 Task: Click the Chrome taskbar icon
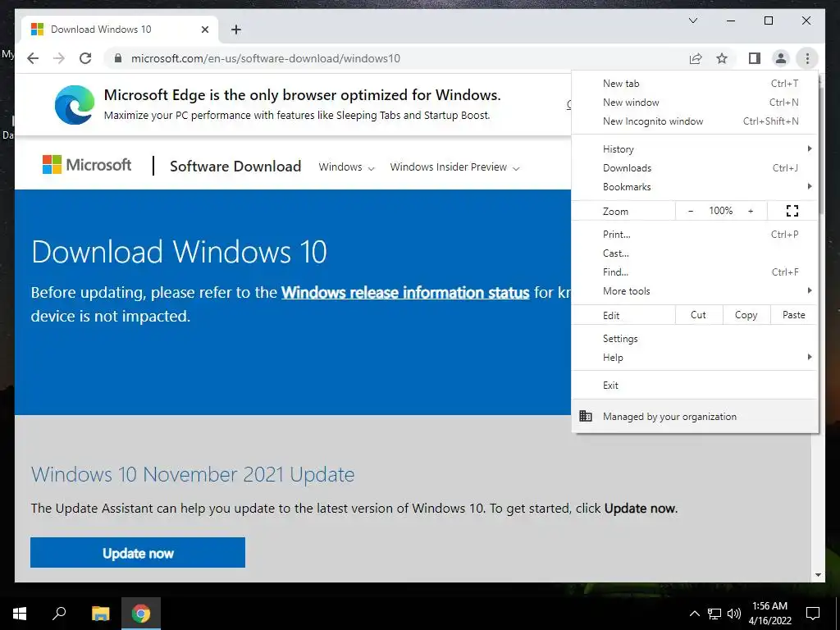point(141,614)
